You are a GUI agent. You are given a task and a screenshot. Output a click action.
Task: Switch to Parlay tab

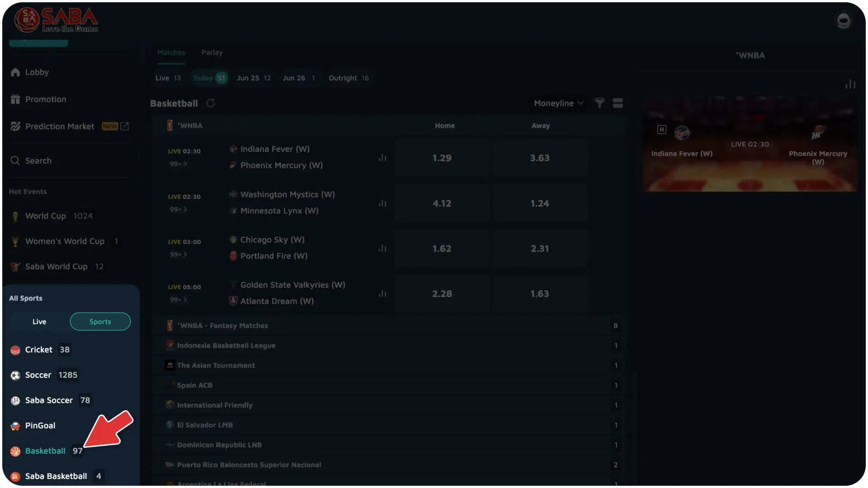pos(212,52)
